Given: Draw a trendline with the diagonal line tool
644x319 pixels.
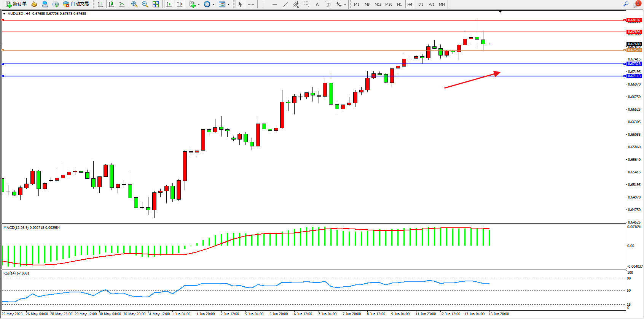Looking at the screenshot, I should tap(285, 4).
